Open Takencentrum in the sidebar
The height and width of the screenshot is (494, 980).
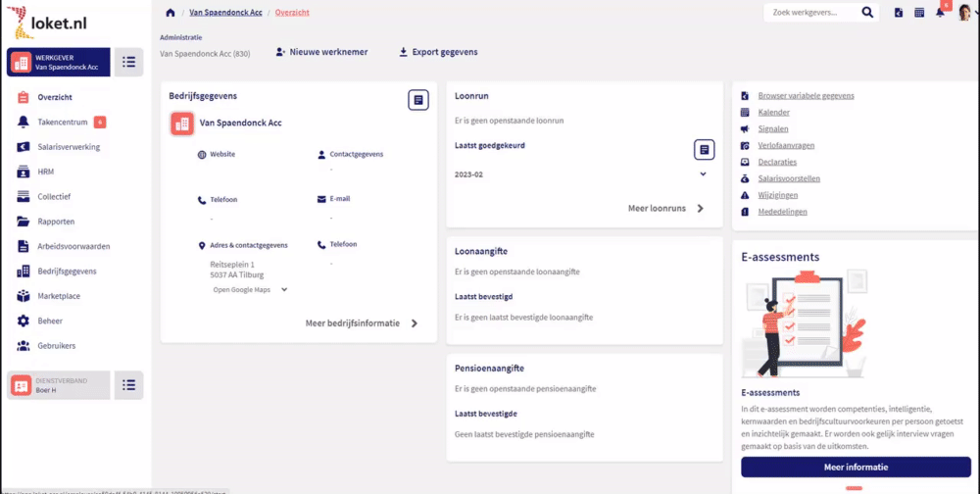click(x=63, y=122)
